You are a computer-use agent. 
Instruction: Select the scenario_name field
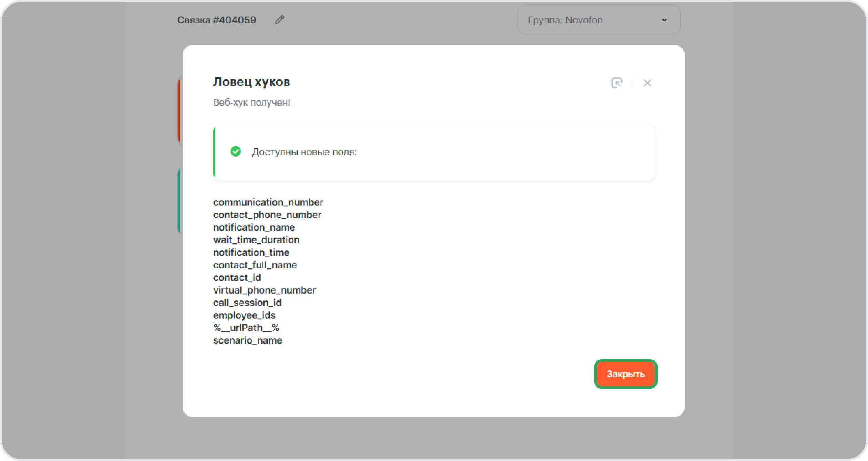pyautogui.click(x=248, y=341)
